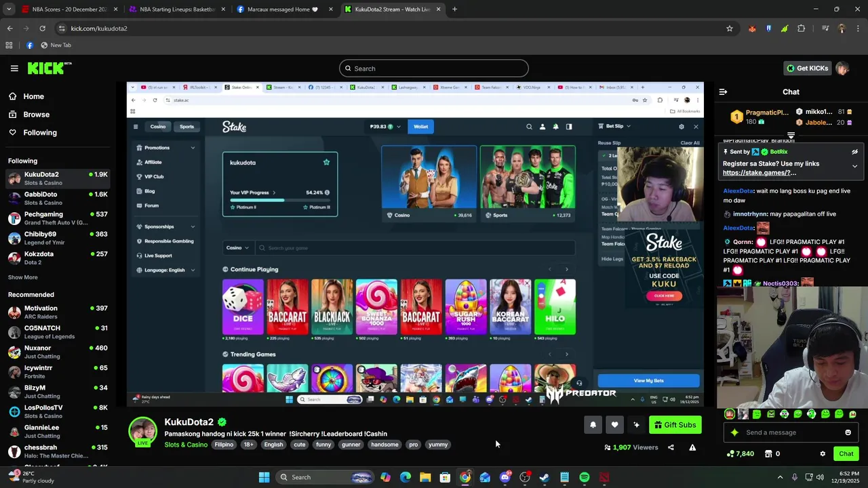868x488 pixels.
Task: Open chat settings gear
Action: pyautogui.click(x=823, y=453)
